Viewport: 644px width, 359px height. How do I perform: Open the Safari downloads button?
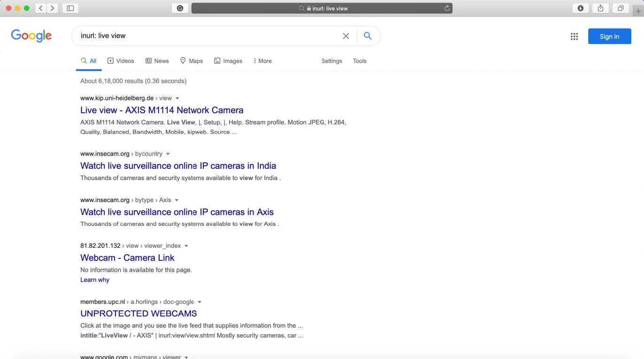click(x=581, y=8)
